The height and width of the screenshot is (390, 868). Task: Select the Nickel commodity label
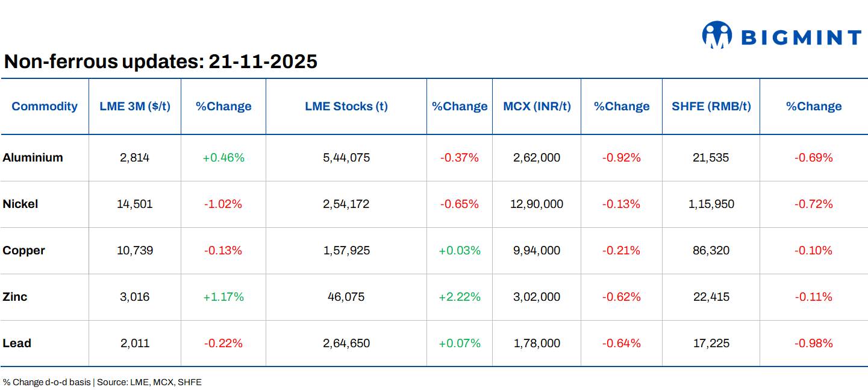pyautogui.click(x=20, y=204)
